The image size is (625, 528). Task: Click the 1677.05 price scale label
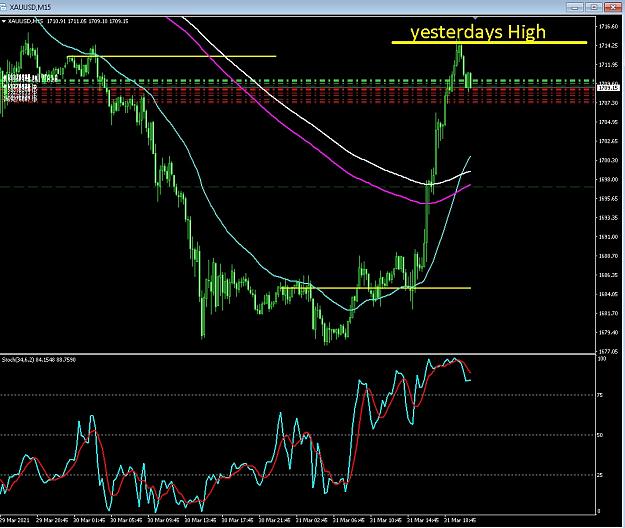pyautogui.click(x=608, y=351)
